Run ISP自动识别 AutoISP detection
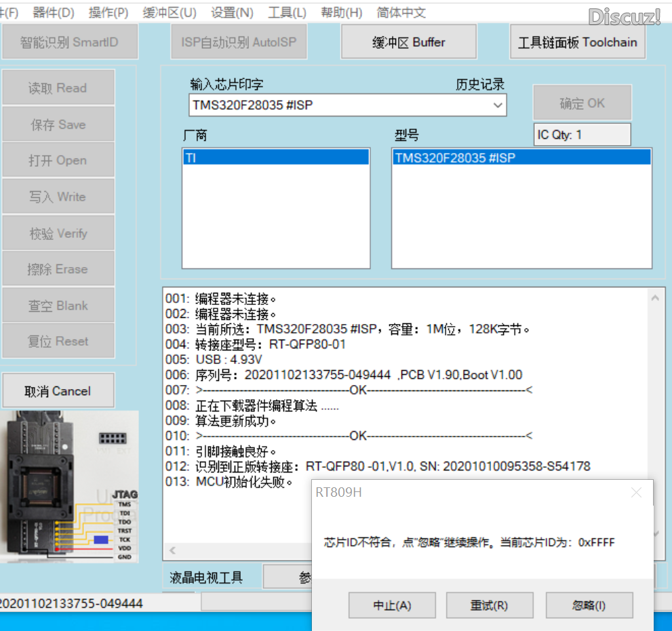672x631 pixels. (x=239, y=41)
